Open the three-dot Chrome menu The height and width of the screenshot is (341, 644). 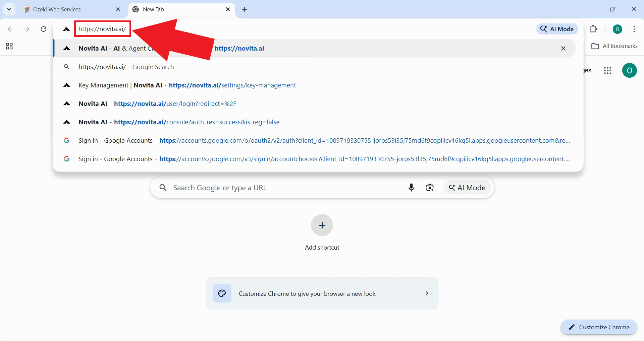634,29
